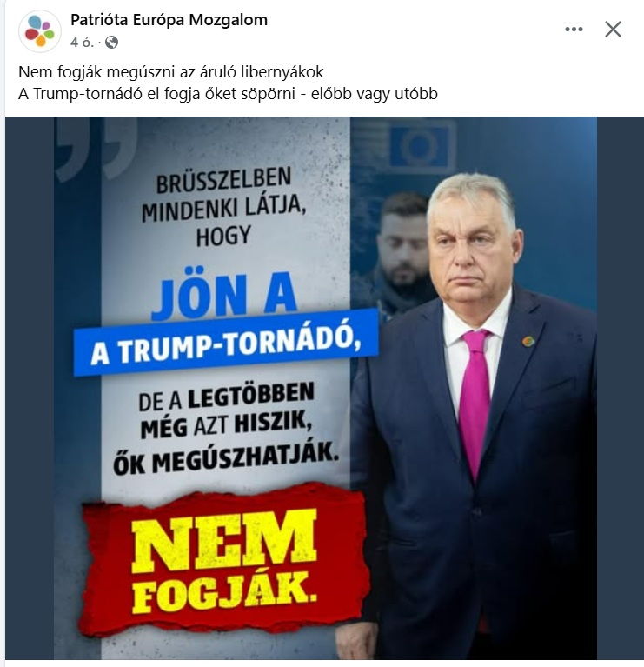Click the large quotation mark graphic

96,148
